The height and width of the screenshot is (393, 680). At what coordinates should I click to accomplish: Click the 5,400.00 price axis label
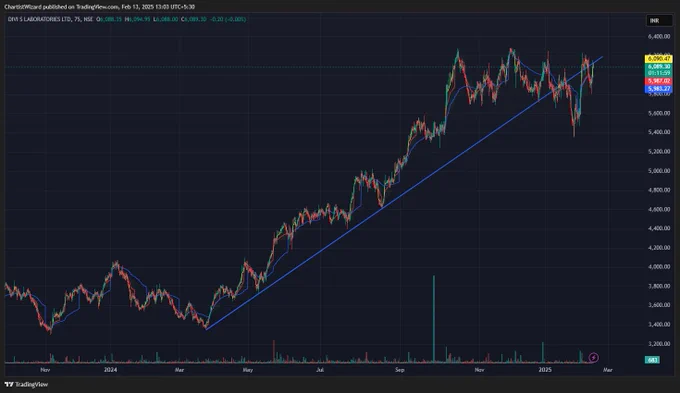[659, 132]
